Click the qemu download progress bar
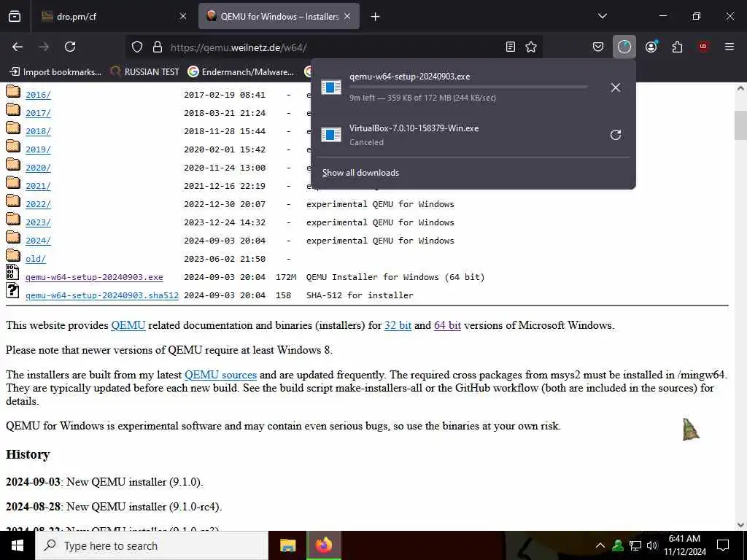This screenshot has width=747, height=560. click(x=468, y=87)
